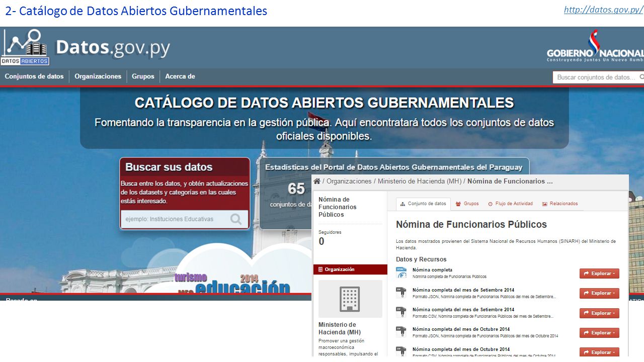Image resolution: width=644 pixels, height=362 pixels.
Task: Click the ZIP icon of Setiembre 2014 JSON resource
Action: coord(401,293)
